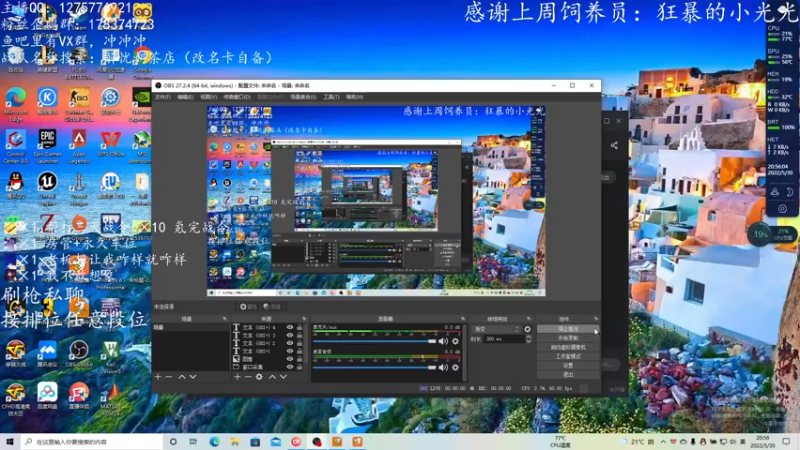This screenshot has width=800, height=450.
Task: Select the 场景 entry in Scenes list
Action: click(x=191, y=328)
